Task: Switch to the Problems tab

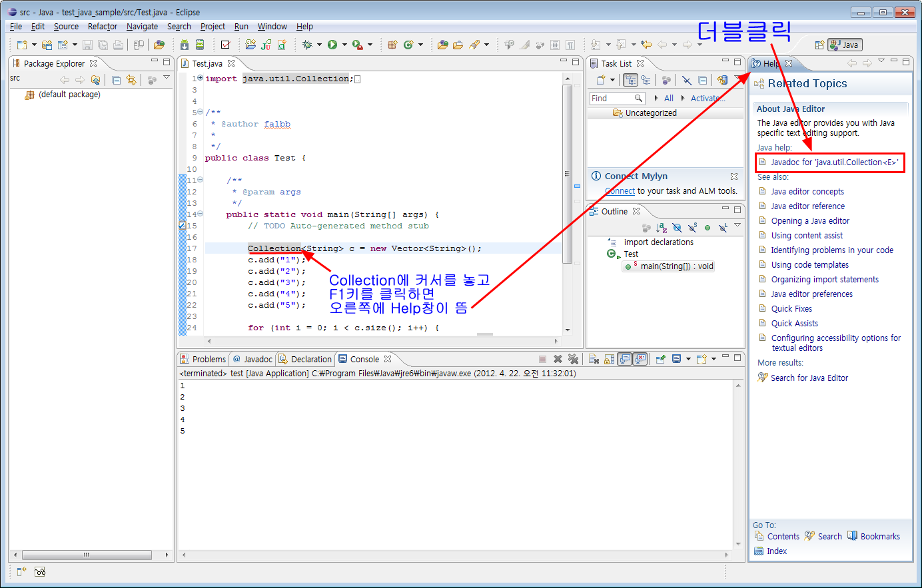Action: [x=203, y=359]
